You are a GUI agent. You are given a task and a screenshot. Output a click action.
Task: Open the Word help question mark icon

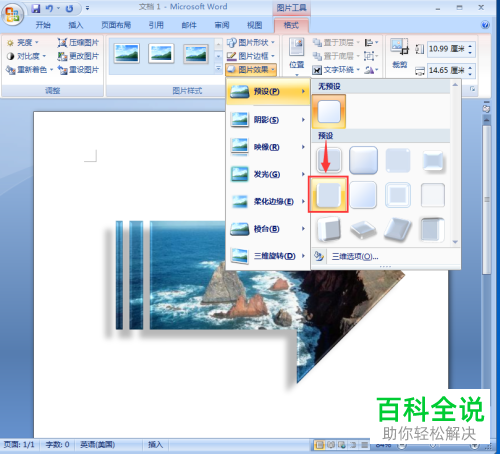[485, 25]
